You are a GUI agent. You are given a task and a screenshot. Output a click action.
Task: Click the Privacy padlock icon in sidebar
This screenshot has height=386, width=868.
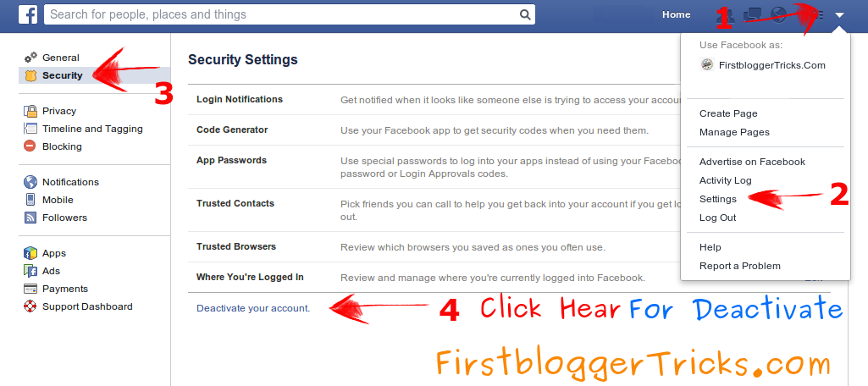pos(30,111)
